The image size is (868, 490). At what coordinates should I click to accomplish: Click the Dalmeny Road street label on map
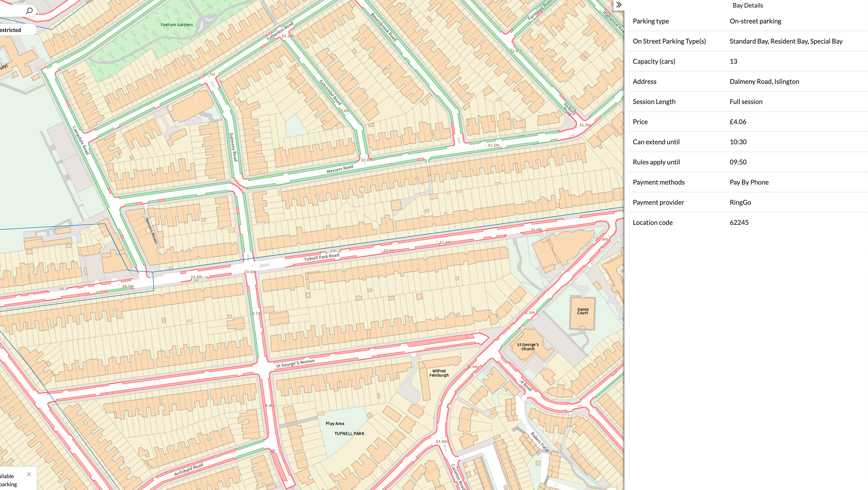pos(233,147)
